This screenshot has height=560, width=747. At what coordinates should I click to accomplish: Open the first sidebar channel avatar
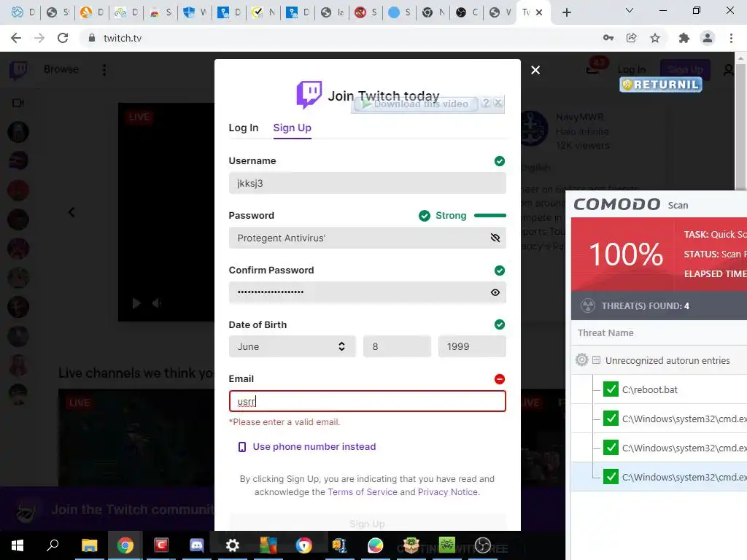[18, 133]
